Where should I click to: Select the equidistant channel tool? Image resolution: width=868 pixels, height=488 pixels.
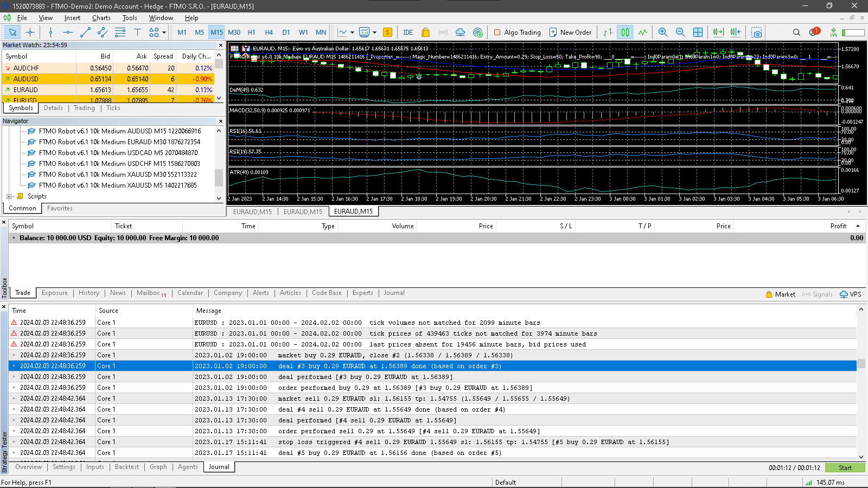pos(103,32)
